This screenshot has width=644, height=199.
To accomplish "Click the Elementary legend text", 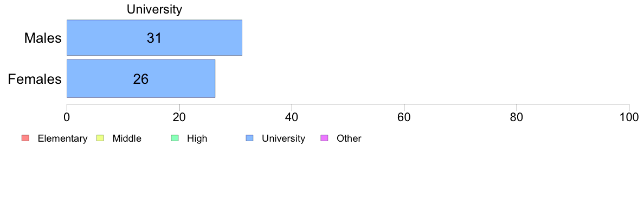I will click(x=62, y=138).
